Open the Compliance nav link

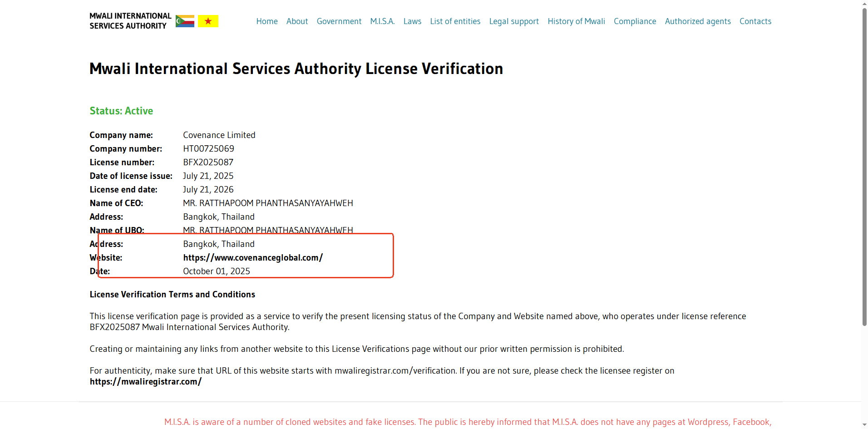(x=635, y=21)
